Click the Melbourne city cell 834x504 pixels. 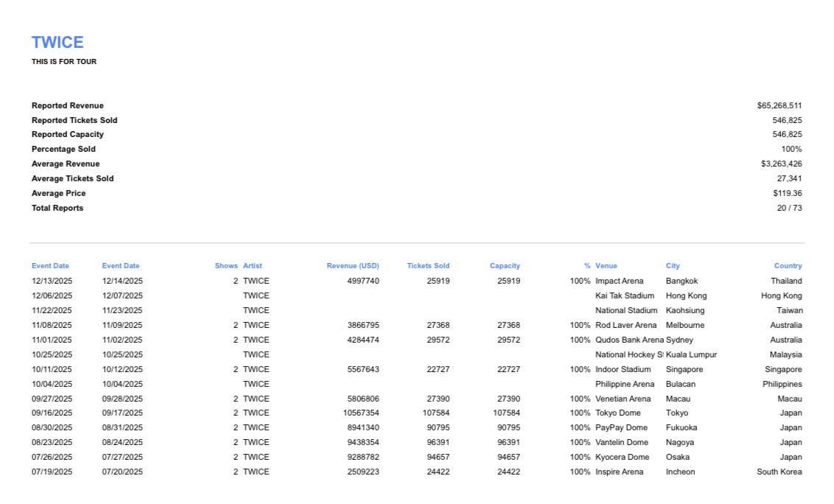[685, 325]
